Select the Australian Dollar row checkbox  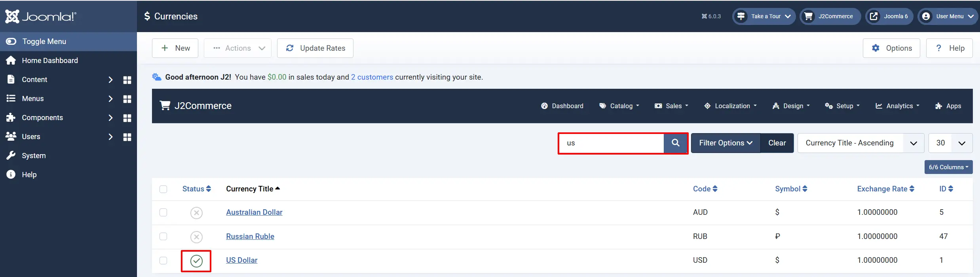point(163,212)
